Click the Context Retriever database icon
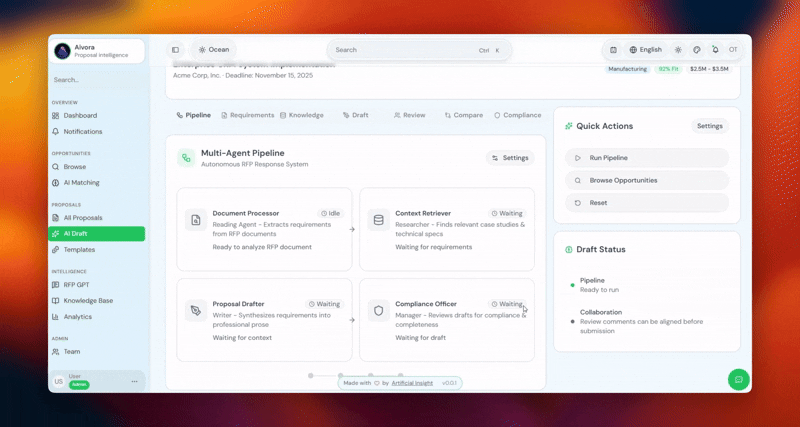Image resolution: width=800 pixels, height=427 pixels. click(379, 220)
